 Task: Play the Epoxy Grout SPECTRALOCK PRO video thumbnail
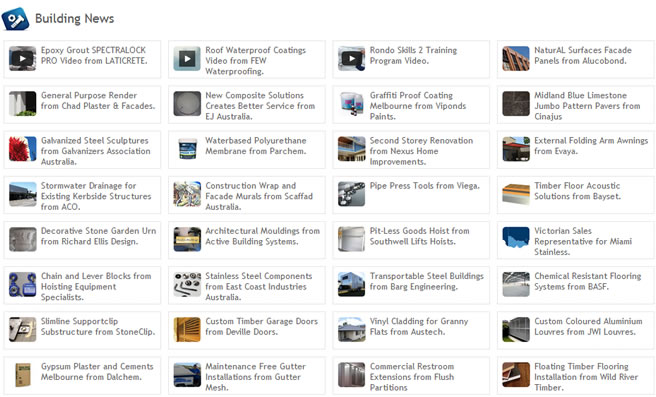click(23, 59)
